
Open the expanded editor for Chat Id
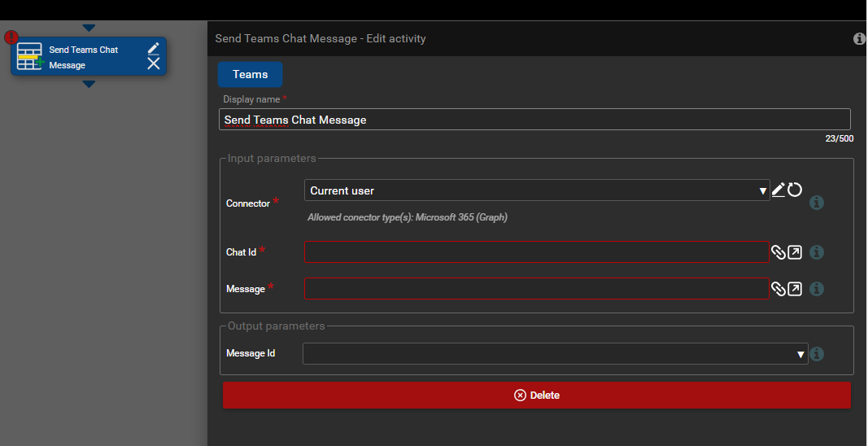(x=795, y=252)
